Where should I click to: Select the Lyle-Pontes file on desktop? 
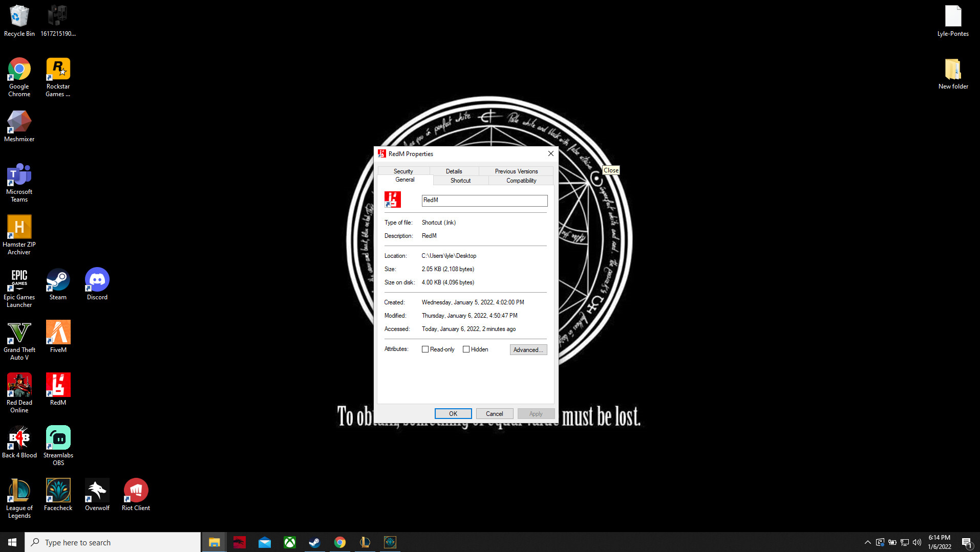(x=953, y=21)
